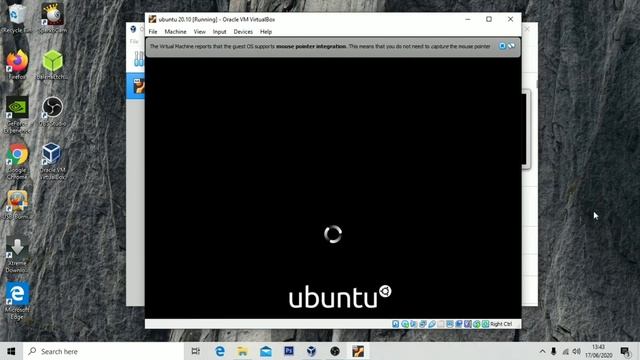Select the Firefox desktop icon

(17, 64)
